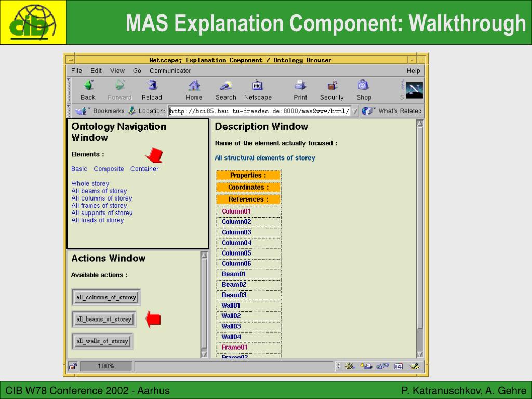The width and height of the screenshot is (532, 399).
Task: Open the Home page icon
Action: pos(194,85)
